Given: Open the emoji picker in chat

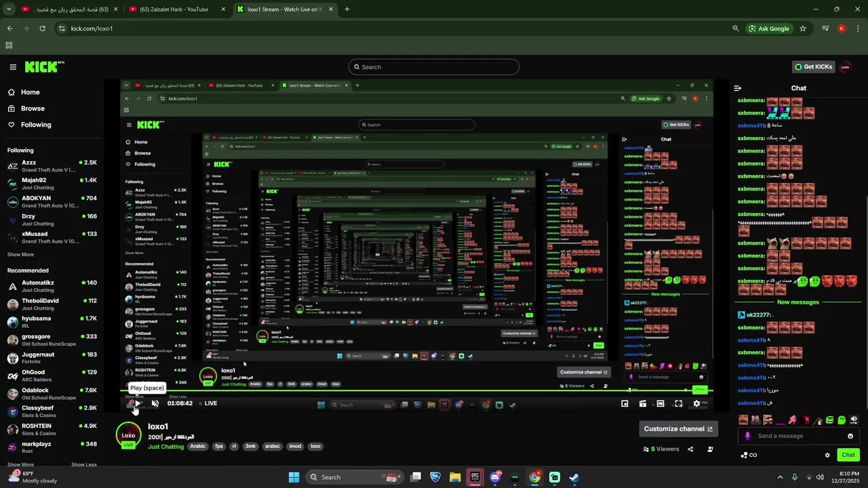Looking at the screenshot, I should point(850,436).
